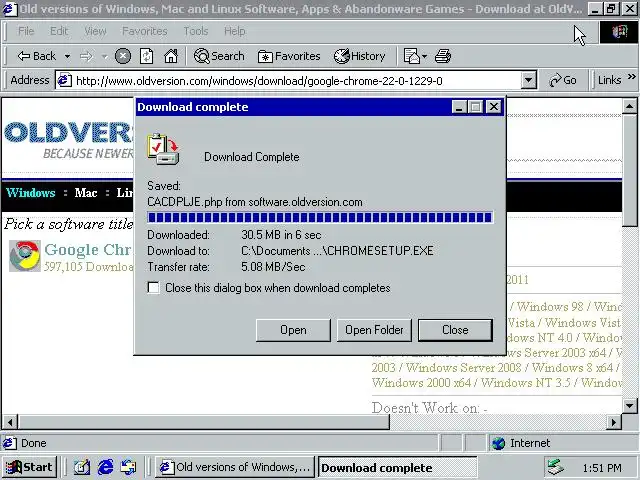Image resolution: width=640 pixels, height=480 pixels.
Task: Click the Outlook Express quick launch icon
Action: [x=129, y=467]
